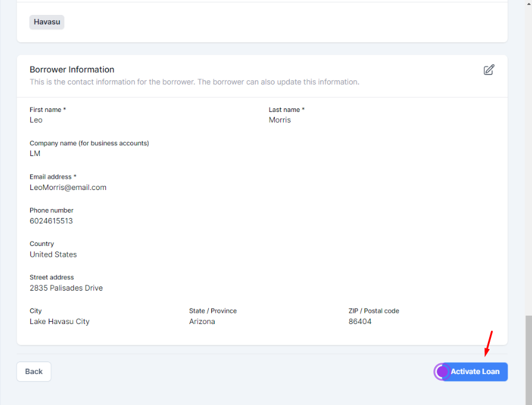Screen dimensions: 532x405
Task: Click the last name value Morris
Action: (280, 120)
